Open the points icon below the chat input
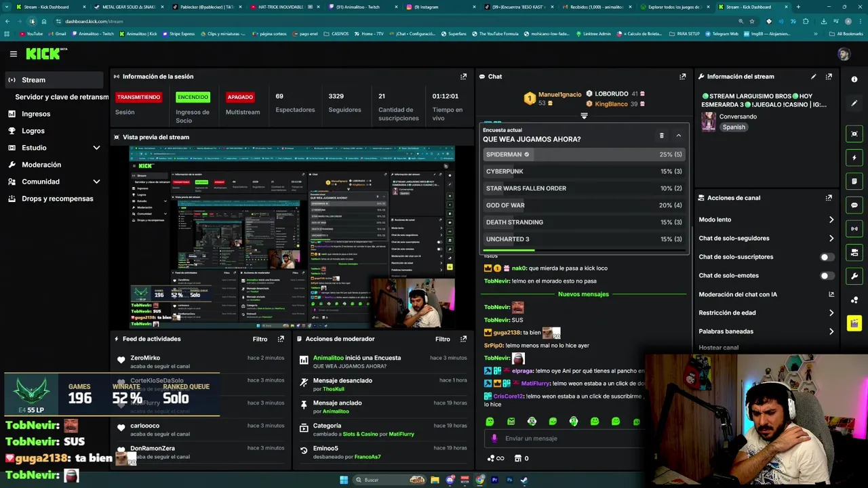Screen dimensions: 868x488 tap(496, 458)
